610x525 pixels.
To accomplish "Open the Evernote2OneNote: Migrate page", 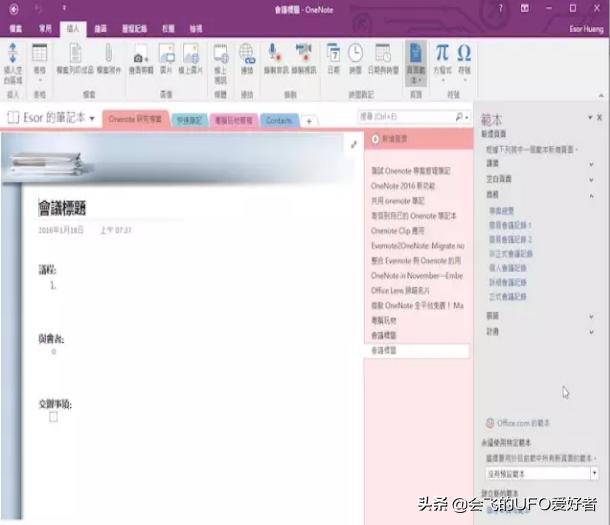I will [417, 245].
